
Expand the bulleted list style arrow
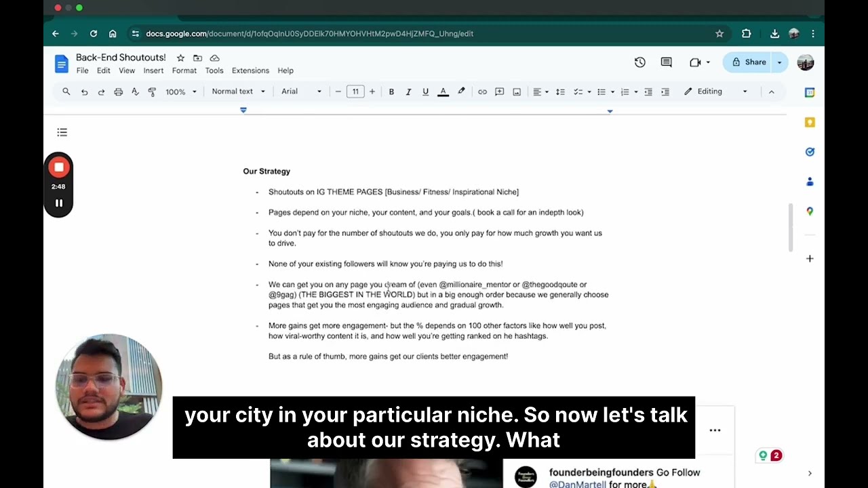612,91
